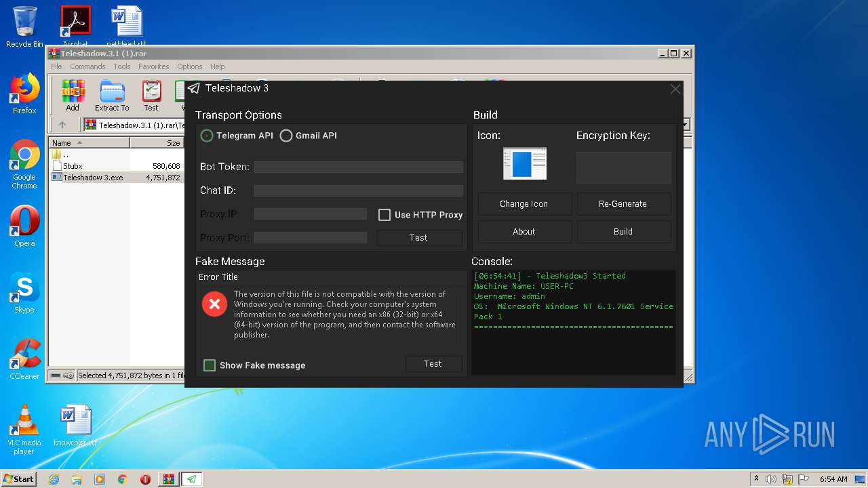868x488 pixels.
Task: Sort by the Name column header
Action: pos(90,143)
